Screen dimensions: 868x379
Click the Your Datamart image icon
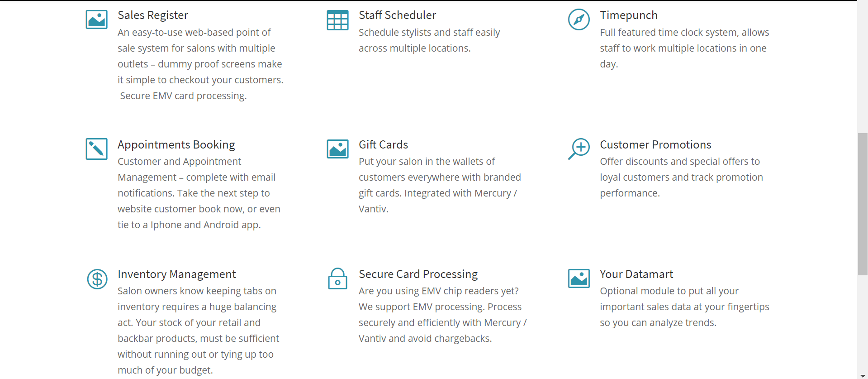pos(579,278)
